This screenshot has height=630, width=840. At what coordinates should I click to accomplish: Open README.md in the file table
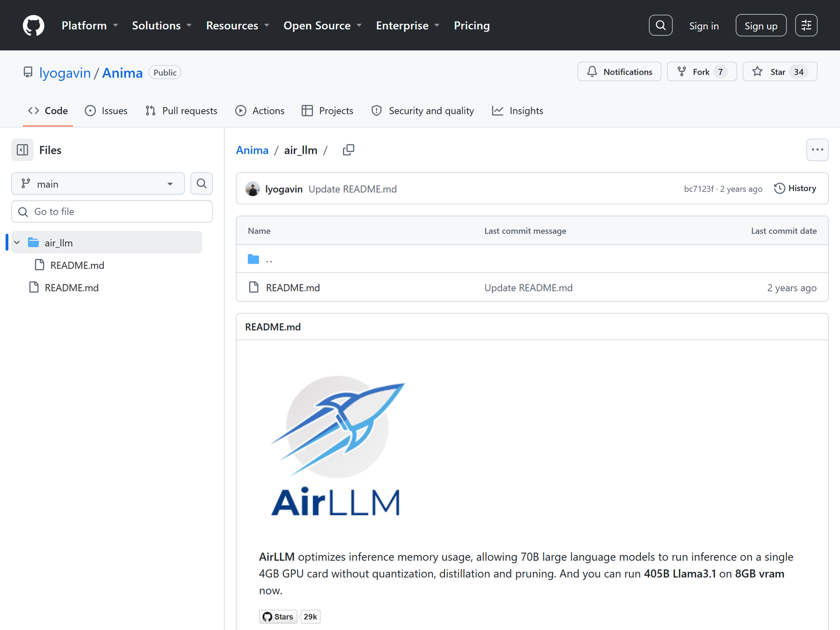pos(293,288)
